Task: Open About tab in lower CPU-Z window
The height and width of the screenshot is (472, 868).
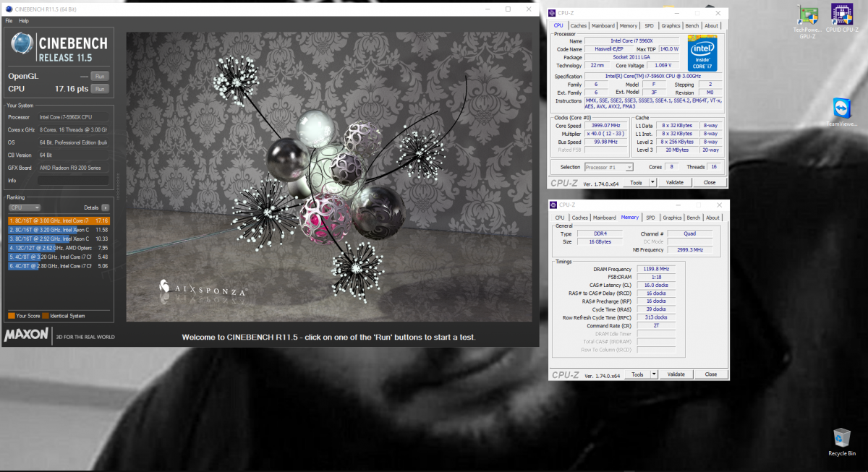Action: (x=712, y=218)
